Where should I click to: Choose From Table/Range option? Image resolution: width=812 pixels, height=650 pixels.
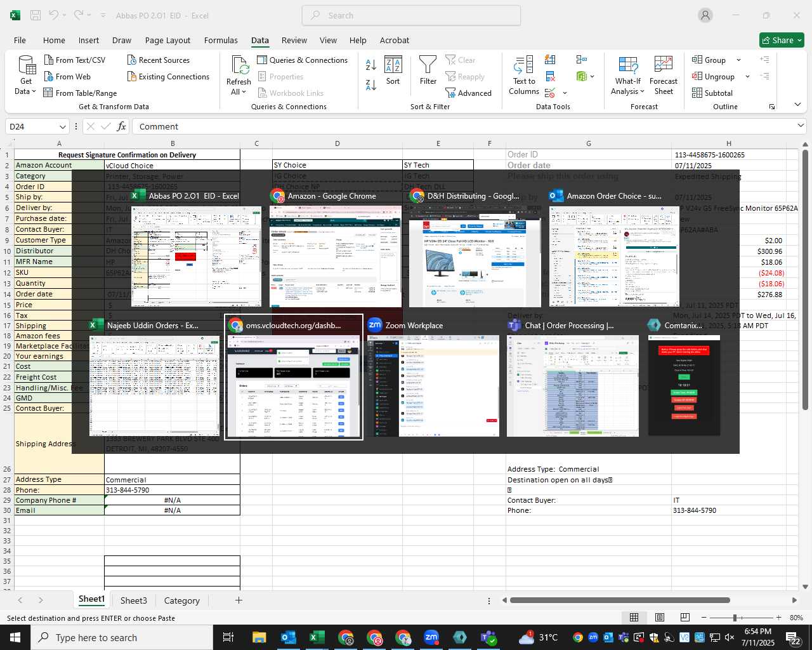[x=80, y=93]
